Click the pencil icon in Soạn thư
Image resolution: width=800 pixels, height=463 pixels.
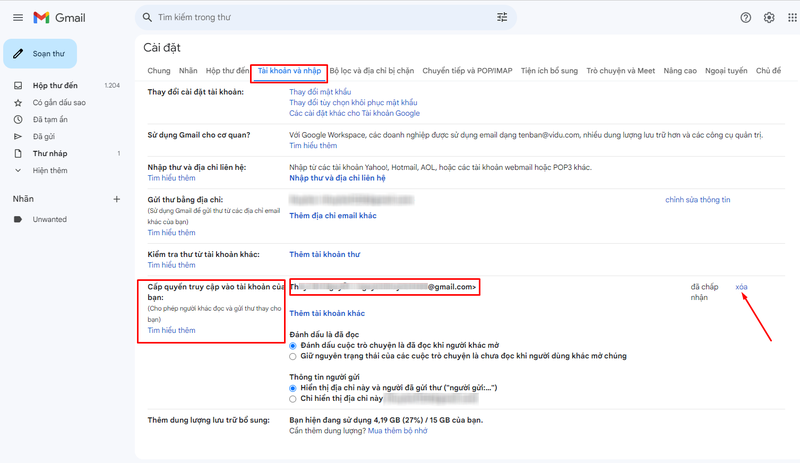[18, 54]
